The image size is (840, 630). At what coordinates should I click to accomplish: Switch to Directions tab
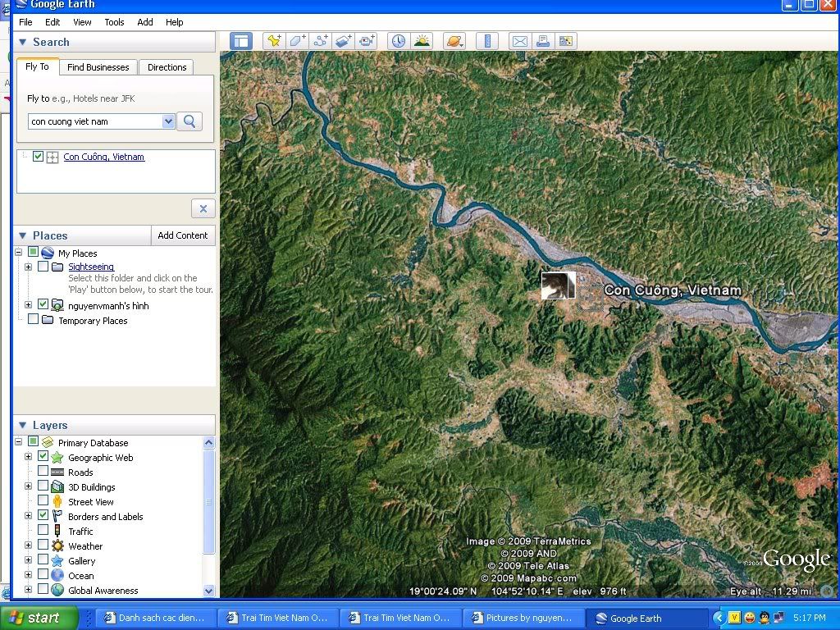[x=167, y=67]
